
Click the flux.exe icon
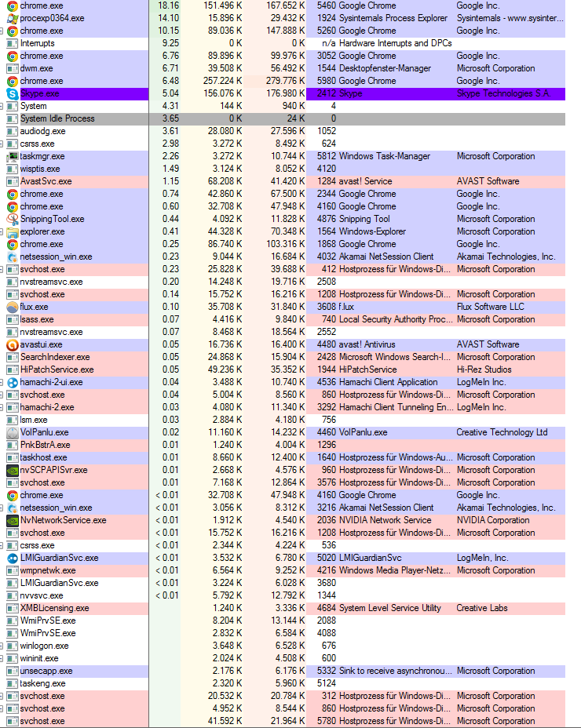13,307
